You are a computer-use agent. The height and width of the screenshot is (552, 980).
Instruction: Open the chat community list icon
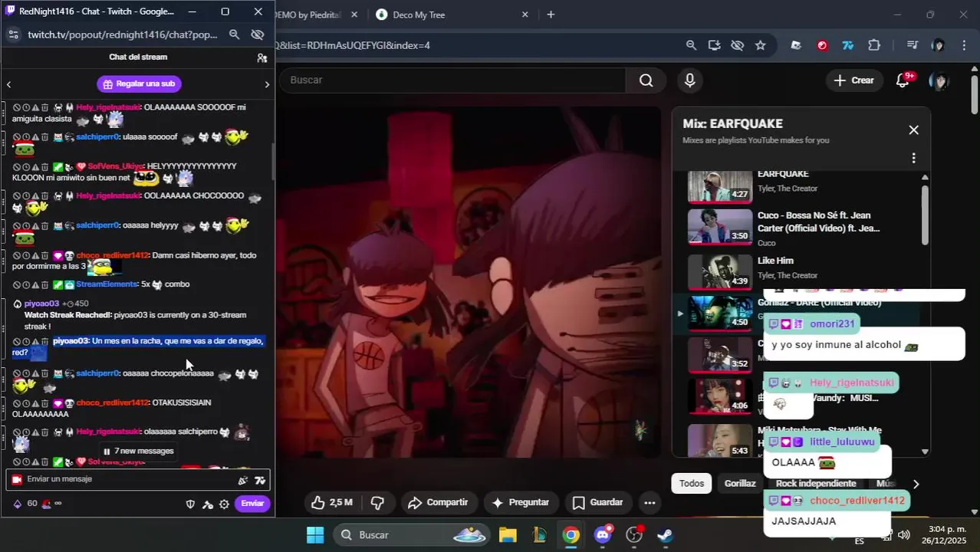click(x=262, y=58)
